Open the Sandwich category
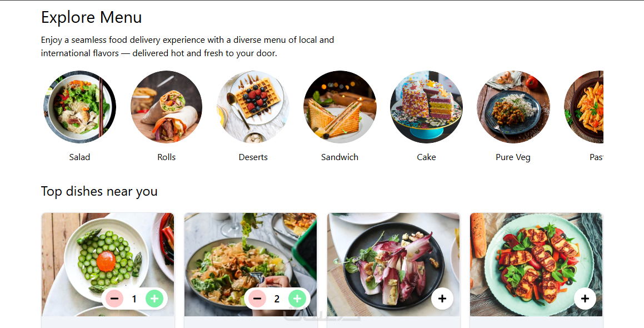Viewport: 644px width, 328px height. [x=340, y=107]
